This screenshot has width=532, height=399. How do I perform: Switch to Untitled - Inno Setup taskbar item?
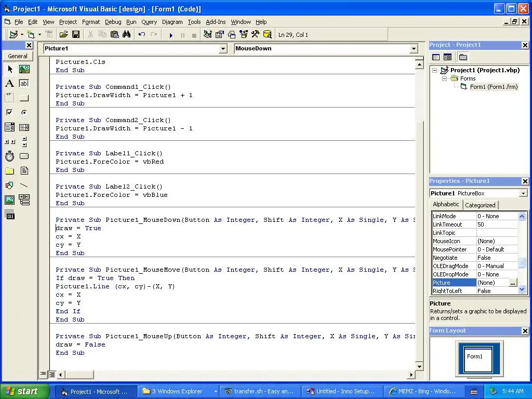pyautogui.click(x=342, y=392)
